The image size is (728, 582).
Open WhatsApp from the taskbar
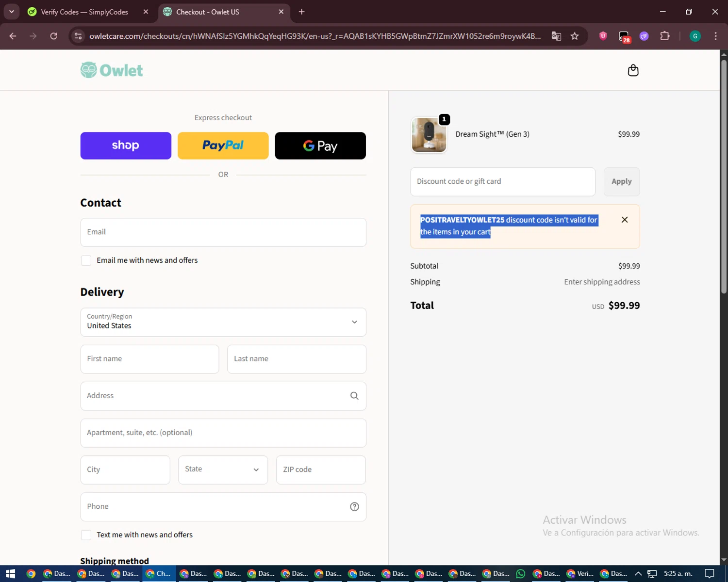[520, 574]
